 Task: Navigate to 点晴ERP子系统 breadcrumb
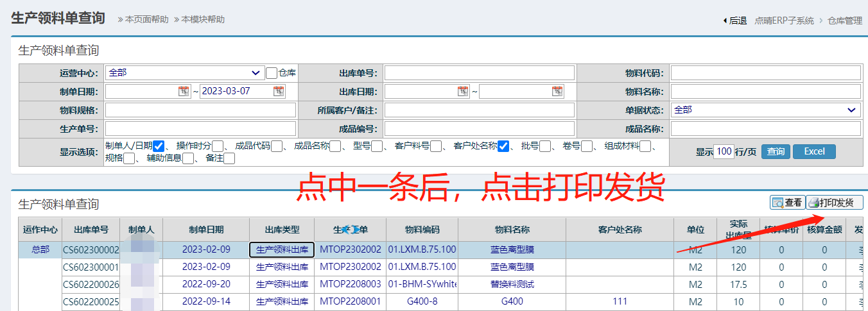pyautogui.click(x=784, y=21)
